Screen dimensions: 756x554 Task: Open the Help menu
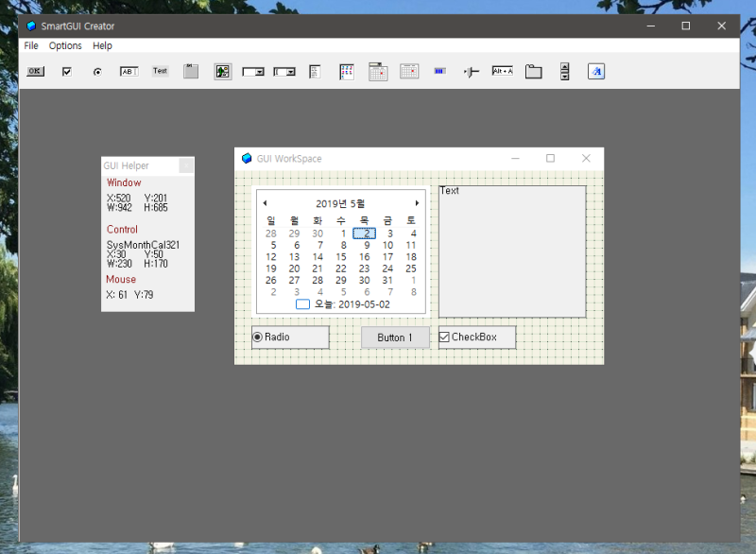coord(102,45)
